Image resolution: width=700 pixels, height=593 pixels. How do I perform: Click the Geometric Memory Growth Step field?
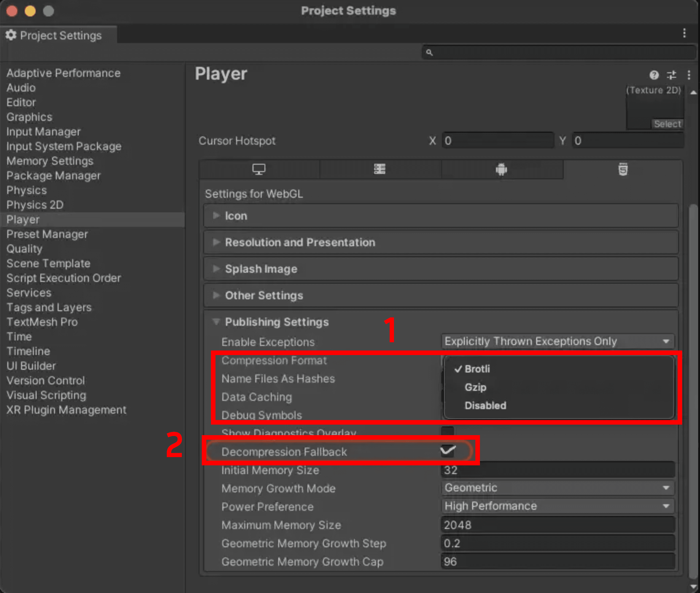[x=557, y=543]
